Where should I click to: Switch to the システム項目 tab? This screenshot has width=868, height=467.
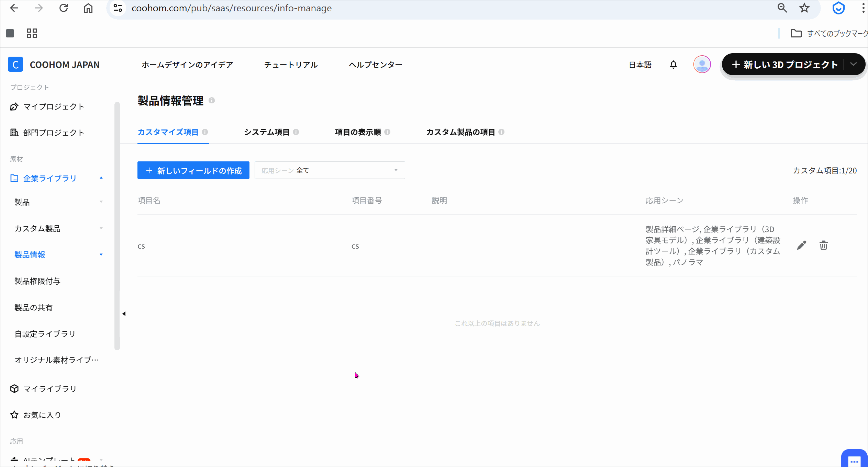pos(267,132)
